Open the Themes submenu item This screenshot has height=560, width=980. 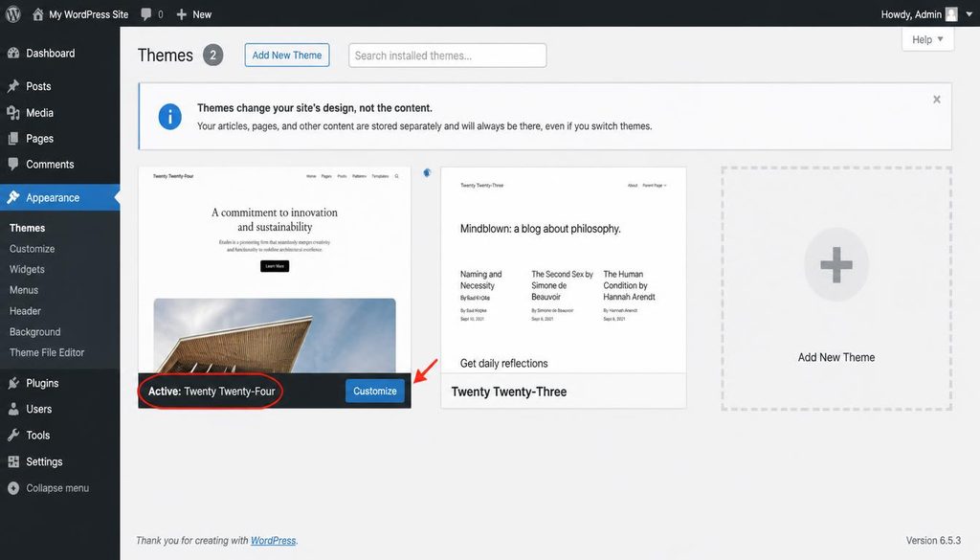[28, 228]
